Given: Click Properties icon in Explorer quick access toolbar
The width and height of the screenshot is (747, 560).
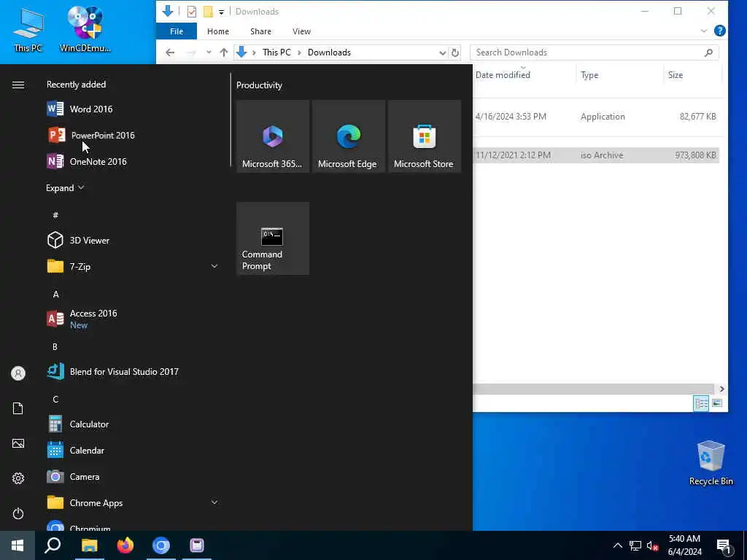Looking at the screenshot, I should coord(192,12).
